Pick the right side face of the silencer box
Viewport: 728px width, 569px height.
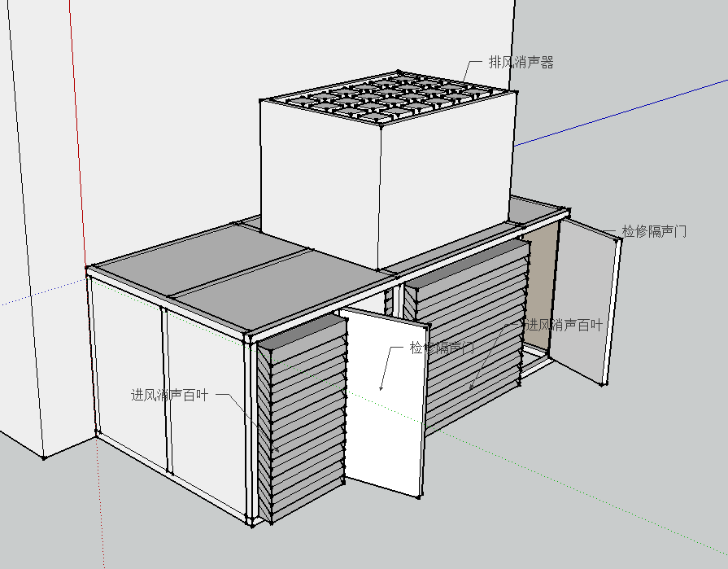[447, 183]
